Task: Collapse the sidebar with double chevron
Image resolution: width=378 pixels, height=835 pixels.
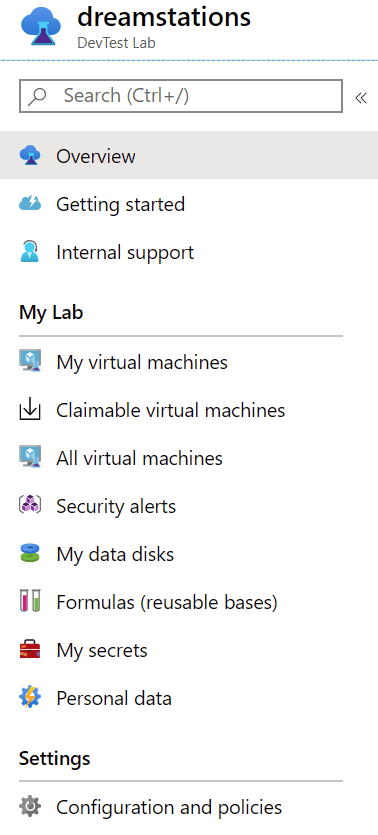Action: coord(361,98)
